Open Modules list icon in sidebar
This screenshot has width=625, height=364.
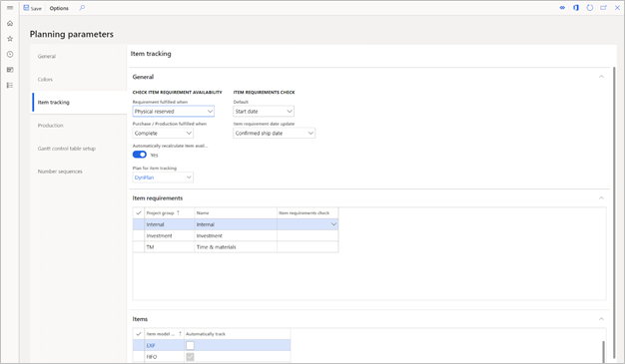point(10,85)
